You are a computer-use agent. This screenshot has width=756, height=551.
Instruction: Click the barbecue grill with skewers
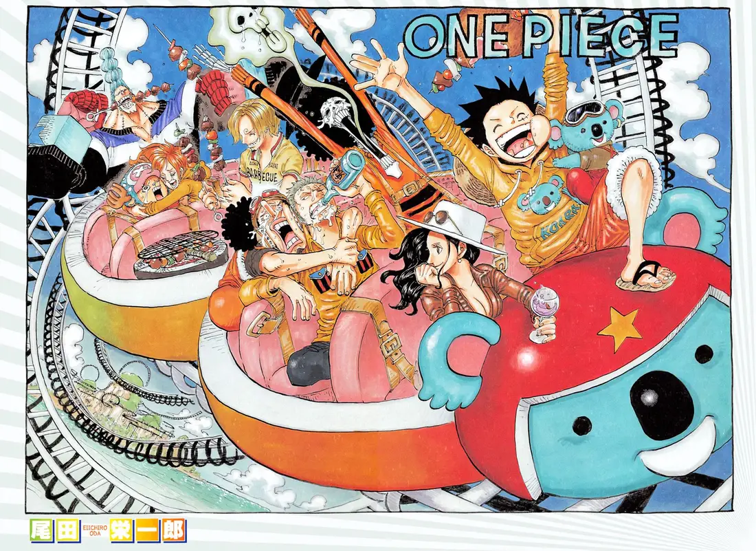pyautogui.click(x=181, y=253)
